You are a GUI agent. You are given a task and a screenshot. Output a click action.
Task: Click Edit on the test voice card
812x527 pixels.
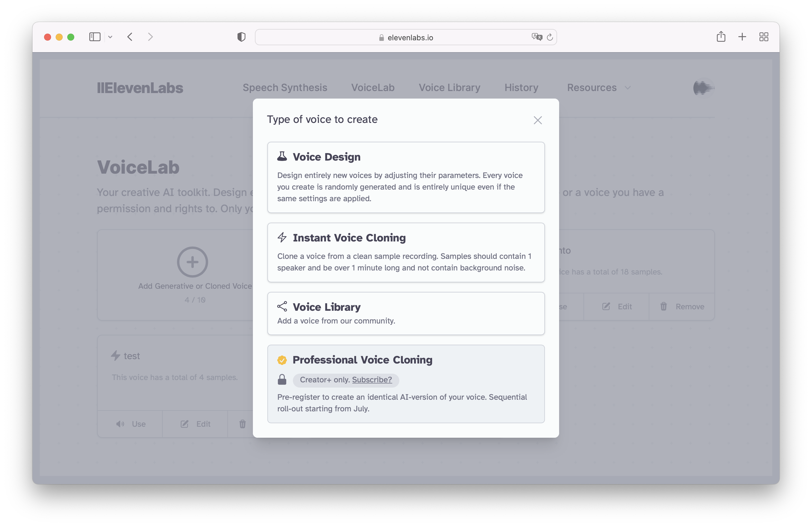pos(195,424)
